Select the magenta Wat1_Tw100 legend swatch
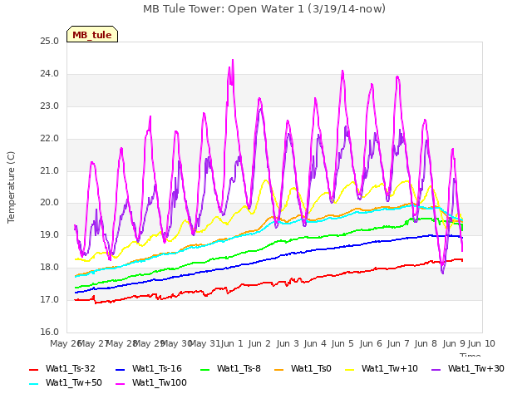This screenshot has width=532, height=399. pyautogui.click(x=120, y=384)
